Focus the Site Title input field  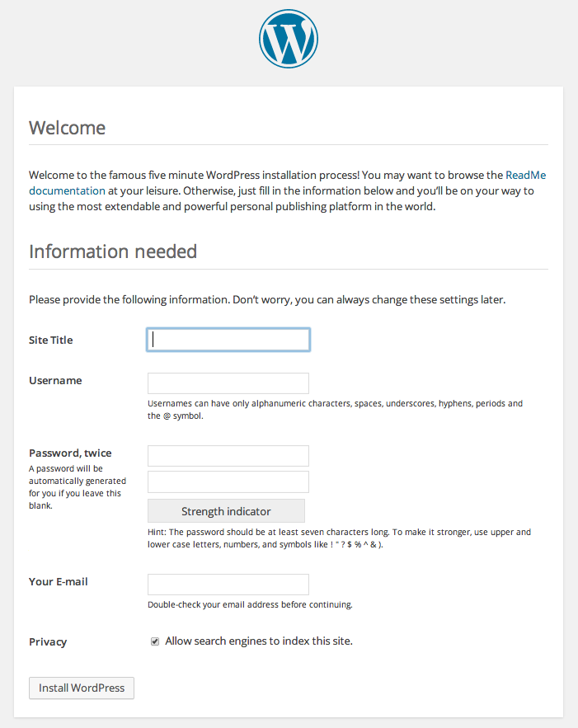(228, 340)
